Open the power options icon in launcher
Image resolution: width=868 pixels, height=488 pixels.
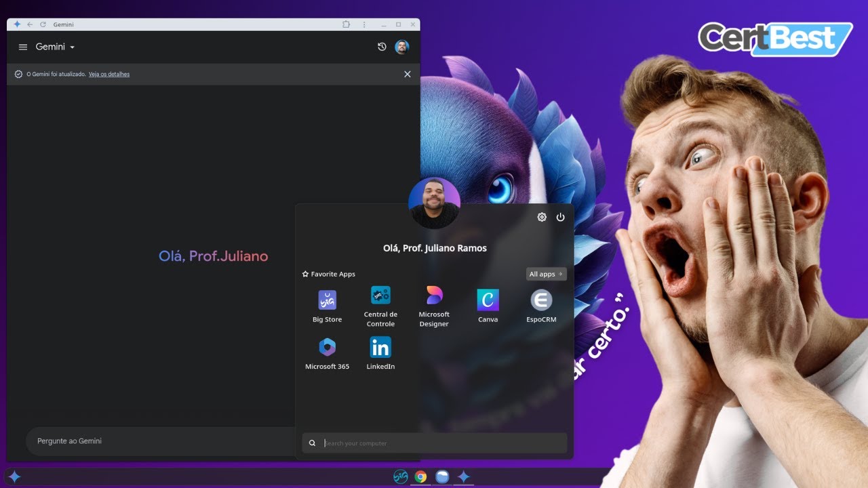click(x=560, y=218)
